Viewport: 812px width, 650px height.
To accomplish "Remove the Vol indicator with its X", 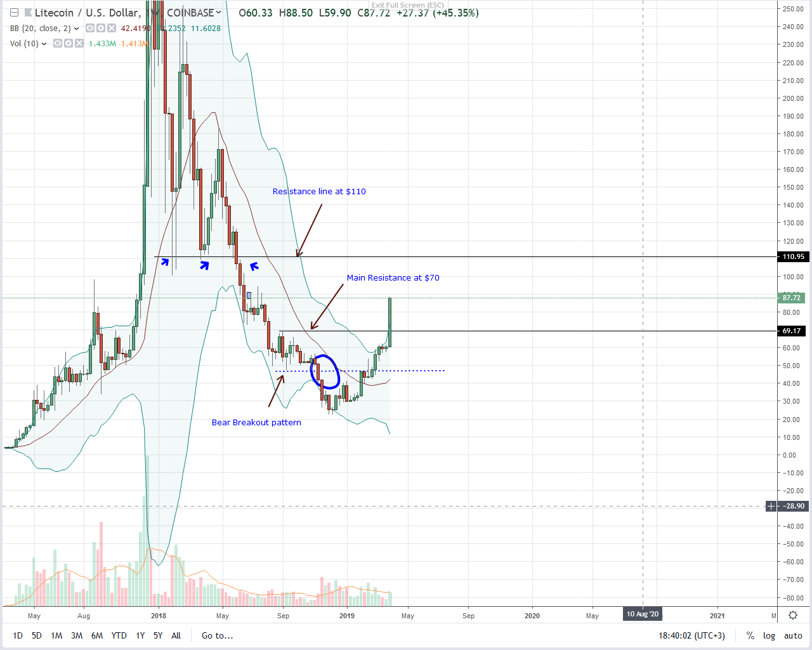I will pyautogui.click(x=79, y=44).
